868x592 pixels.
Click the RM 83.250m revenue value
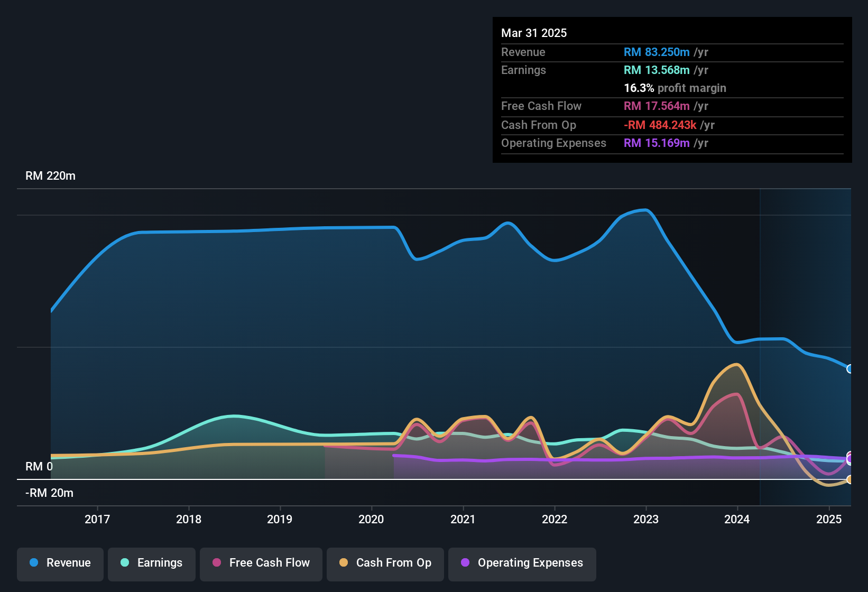click(657, 52)
